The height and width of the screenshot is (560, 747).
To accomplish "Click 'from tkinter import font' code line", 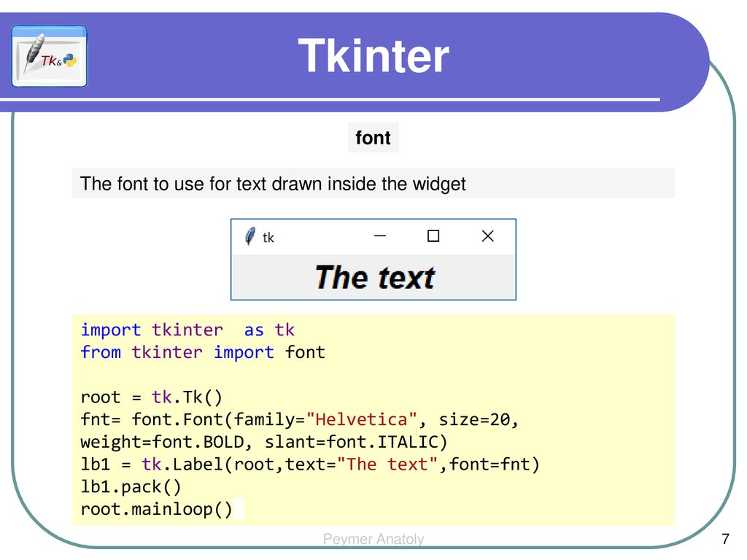I will coord(203,352).
